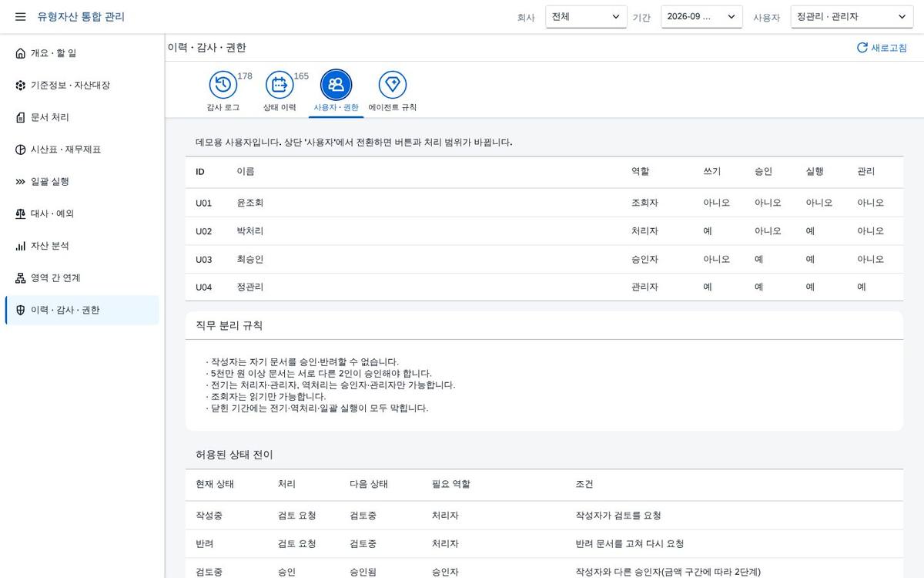924x578 pixels.
Task: Click the 유형자산 통합 관리 app title
Action: coord(81,17)
